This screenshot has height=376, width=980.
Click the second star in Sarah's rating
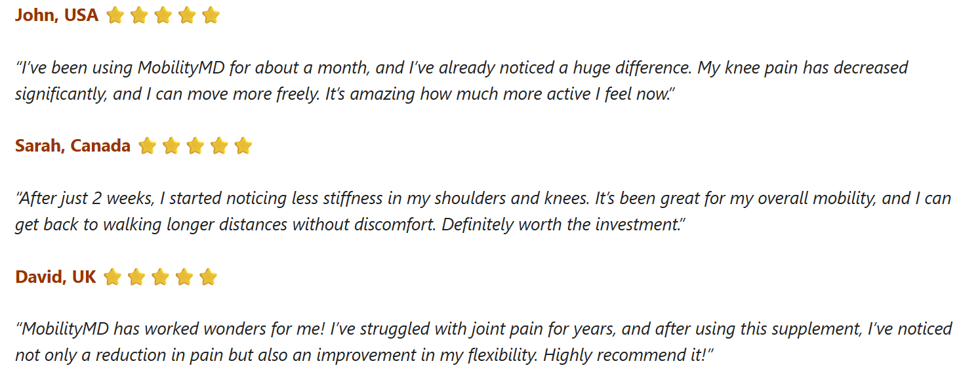click(171, 146)
